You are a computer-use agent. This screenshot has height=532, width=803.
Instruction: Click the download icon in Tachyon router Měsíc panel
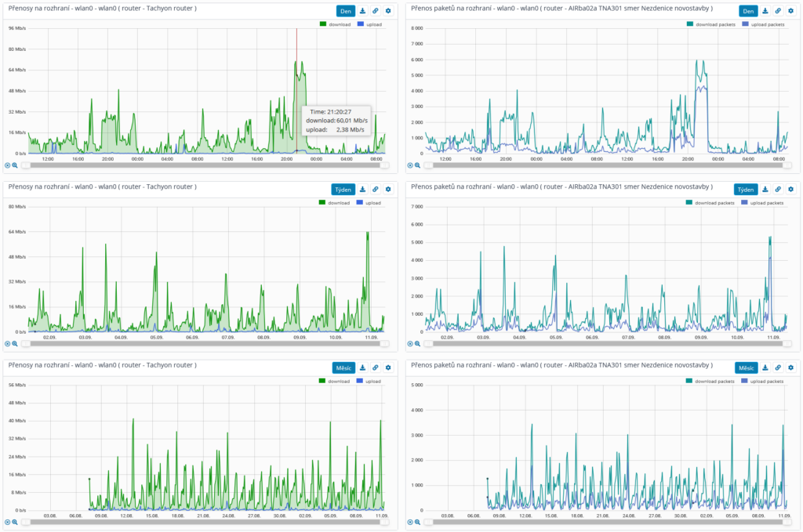(362, 367)
